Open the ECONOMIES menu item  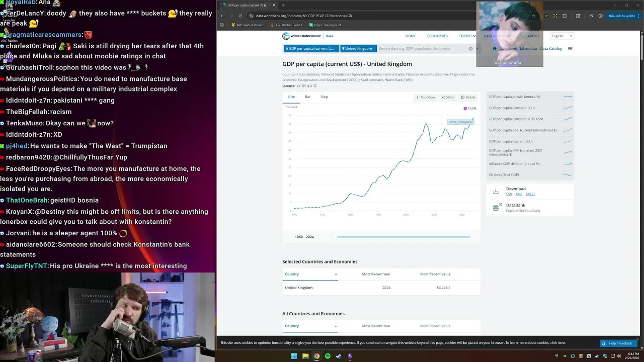[437, 36]
